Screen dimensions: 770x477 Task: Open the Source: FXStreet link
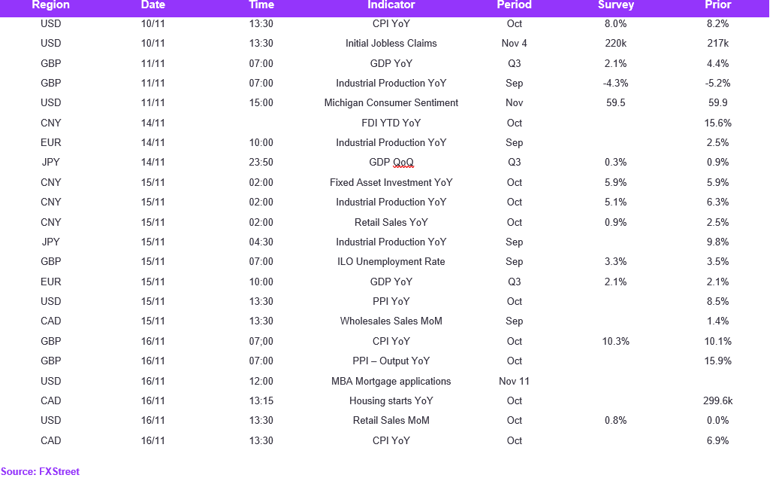40,471
